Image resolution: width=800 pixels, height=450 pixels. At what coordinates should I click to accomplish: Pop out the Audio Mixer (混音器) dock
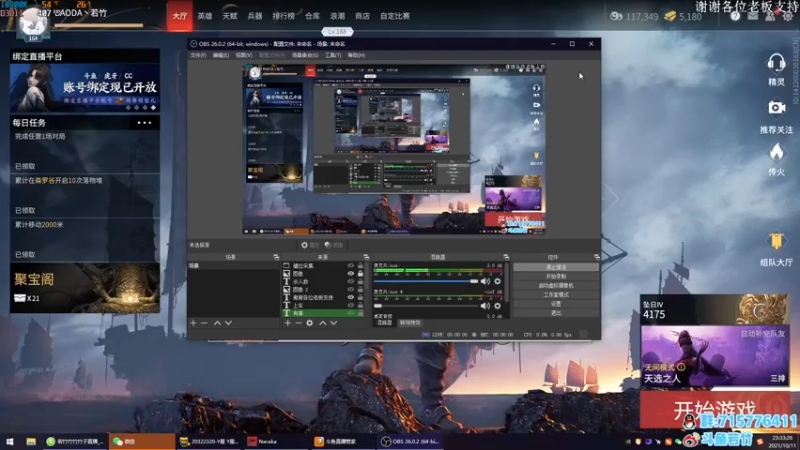point(506,257)
